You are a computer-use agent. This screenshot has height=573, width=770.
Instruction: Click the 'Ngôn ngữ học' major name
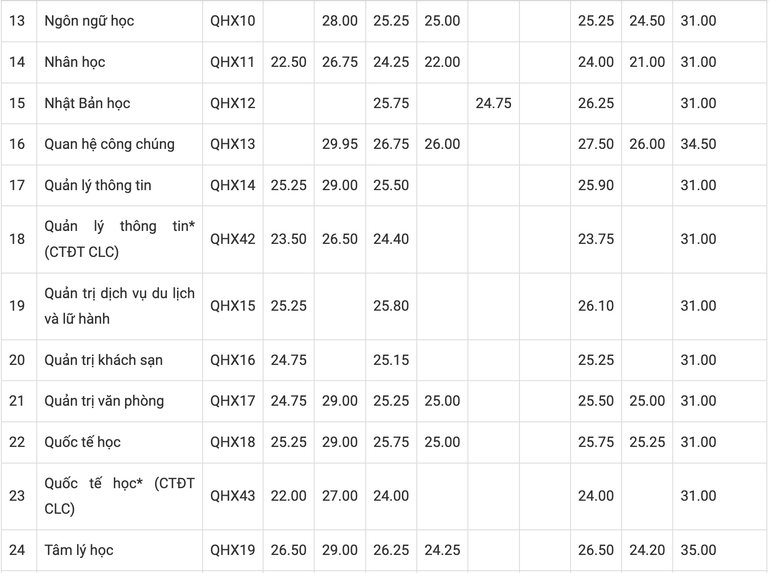[x=89, y=21]
